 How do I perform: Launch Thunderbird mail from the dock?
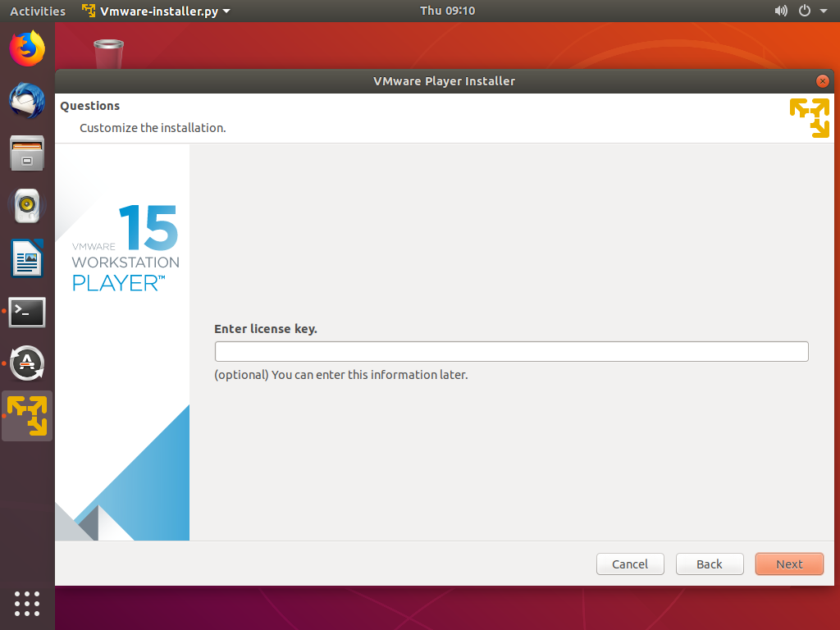coord(27,101)
